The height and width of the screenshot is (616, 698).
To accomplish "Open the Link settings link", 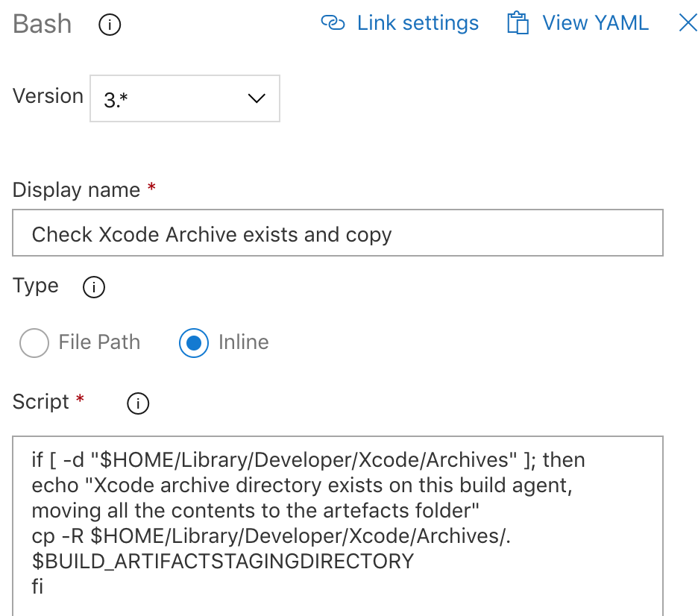I will pos(418,23).
